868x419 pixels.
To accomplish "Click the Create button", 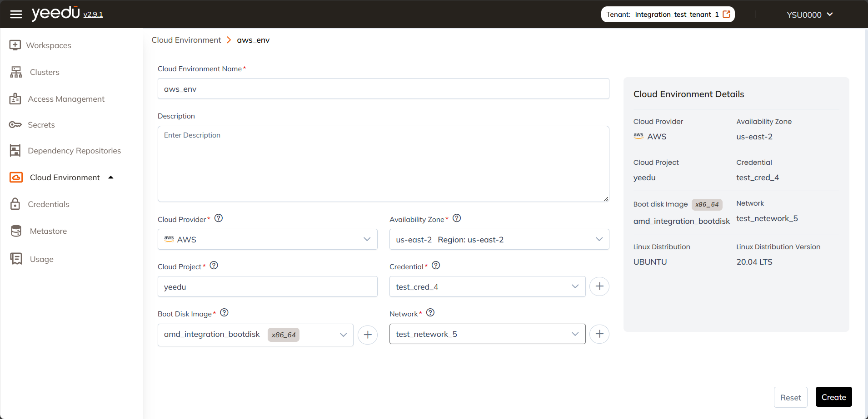I will 833,396.
